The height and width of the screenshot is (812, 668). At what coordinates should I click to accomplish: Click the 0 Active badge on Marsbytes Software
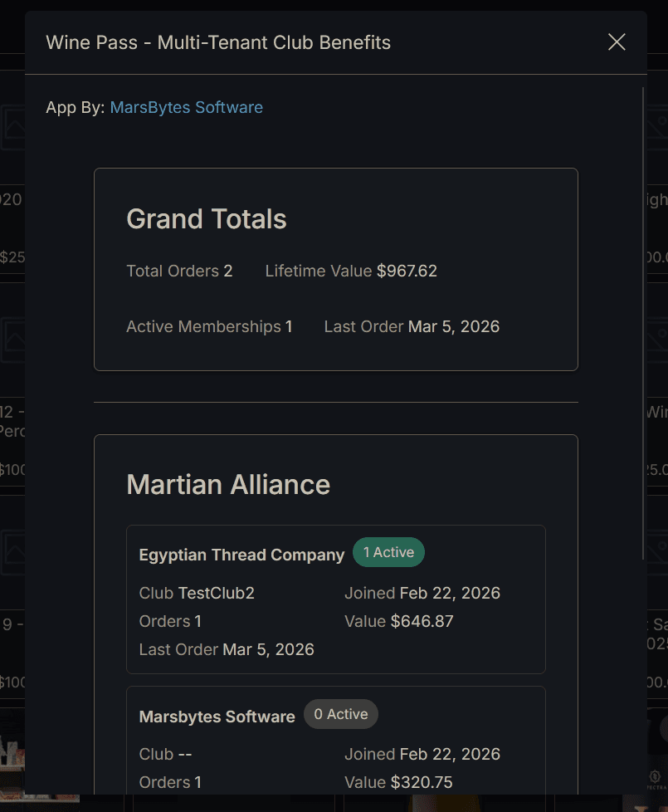click(x=340, y=713)
